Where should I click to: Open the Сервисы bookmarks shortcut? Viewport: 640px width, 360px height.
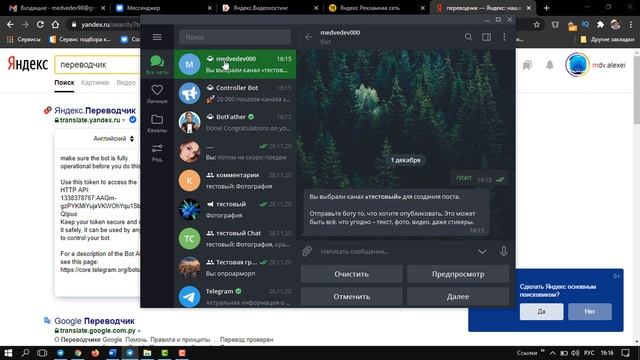(x=23, y=40)
